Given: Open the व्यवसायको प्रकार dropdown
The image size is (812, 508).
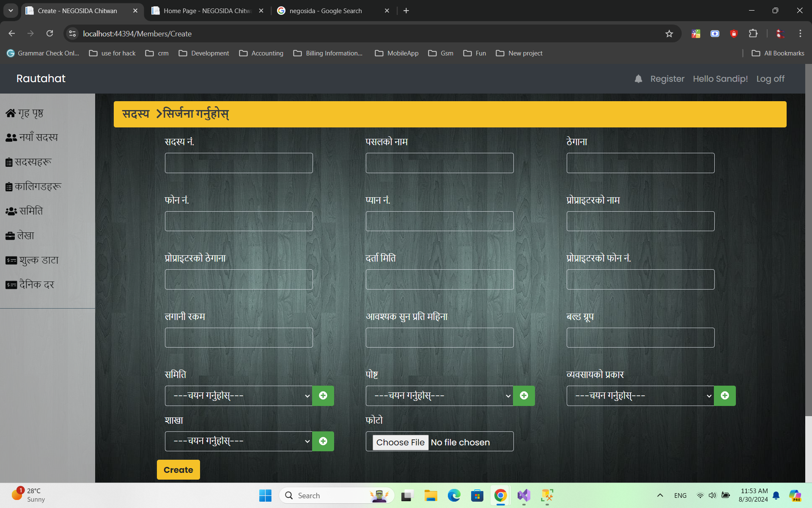Looking at the screenshot, I should point(640,395).
